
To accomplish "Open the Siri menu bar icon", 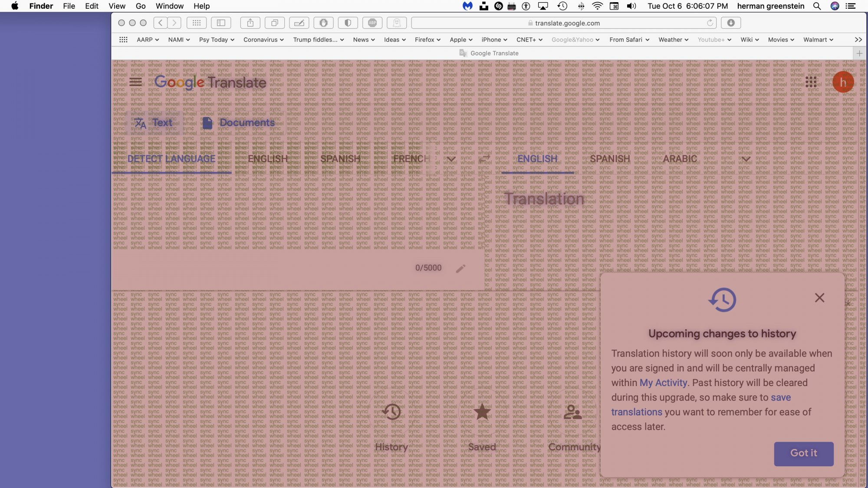I will click(x=835, y=6).
